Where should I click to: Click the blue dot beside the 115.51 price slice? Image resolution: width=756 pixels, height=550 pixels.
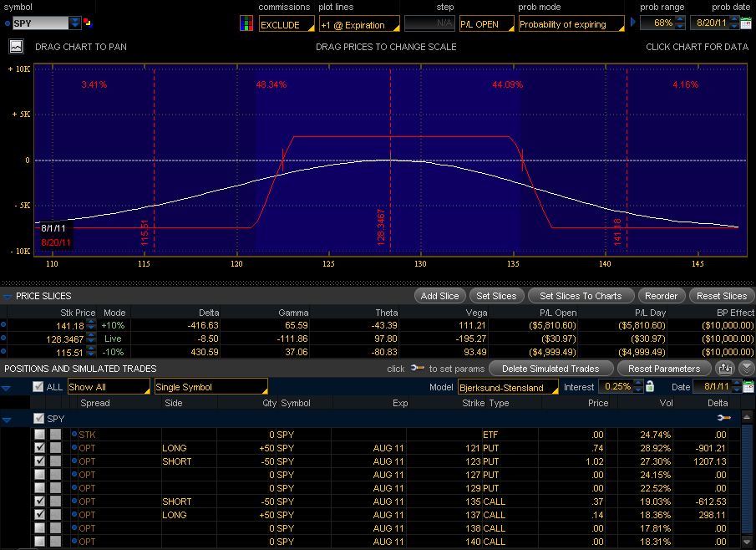[3, 352]
